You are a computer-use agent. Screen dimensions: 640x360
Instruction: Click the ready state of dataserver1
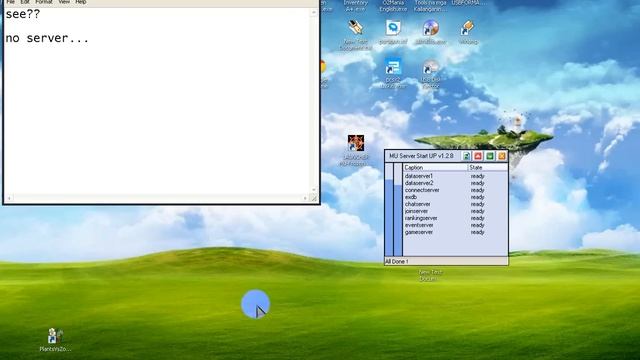click(x=477, y=176)
